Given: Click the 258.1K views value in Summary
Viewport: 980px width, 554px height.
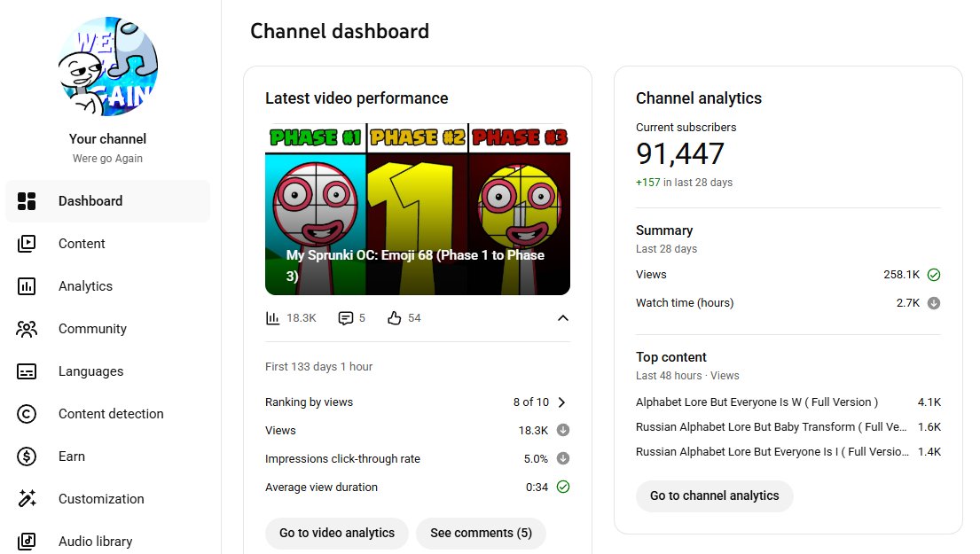Looking at the screenshot, I should (901, 275).
